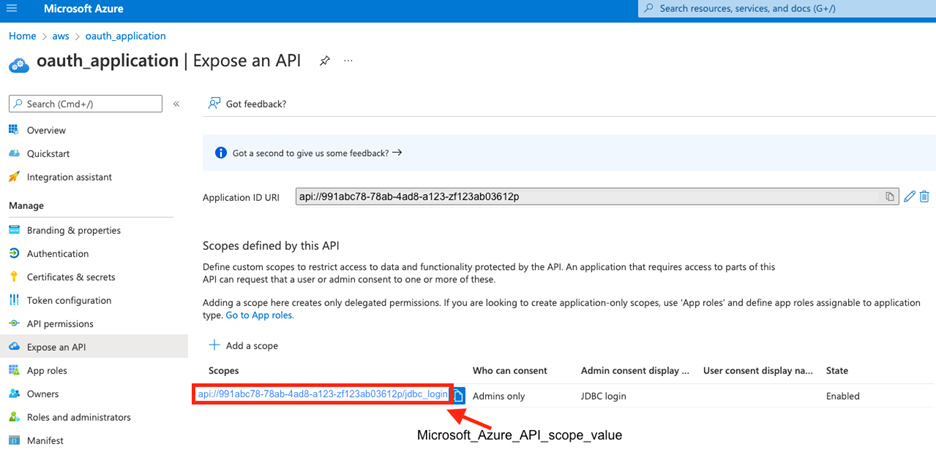Pin the oauth_application page
This screenshot has width=936, height=452.
click(324, 61)
